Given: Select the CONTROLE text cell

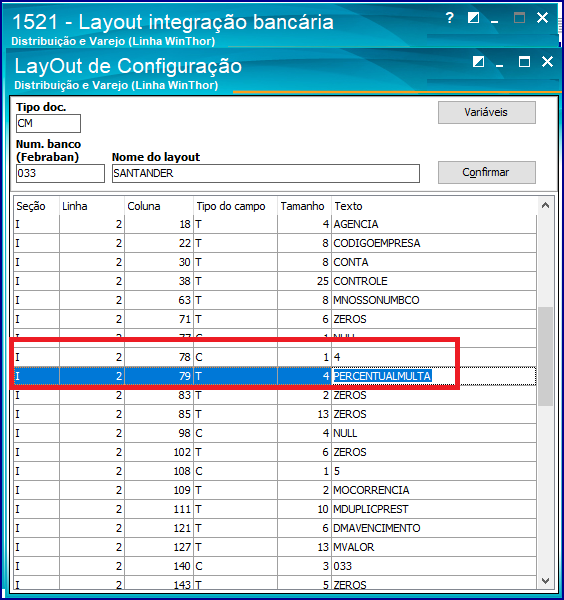Looking at the screenshot, I should [x=434, y=281].
